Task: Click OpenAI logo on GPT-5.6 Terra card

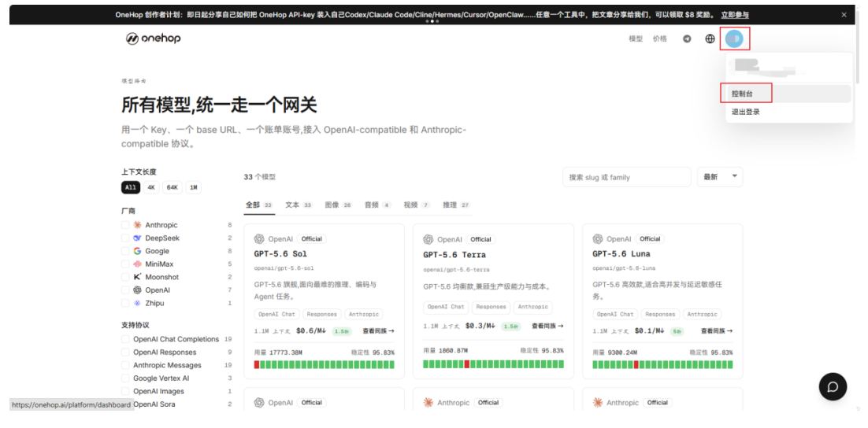Action: click(428, 239)
